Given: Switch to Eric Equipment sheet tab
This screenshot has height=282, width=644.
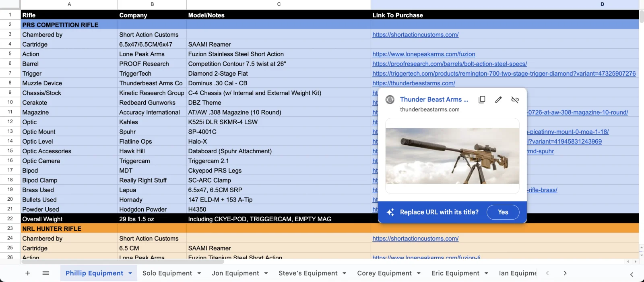Looking at the screenshot, I should [455, 273].
